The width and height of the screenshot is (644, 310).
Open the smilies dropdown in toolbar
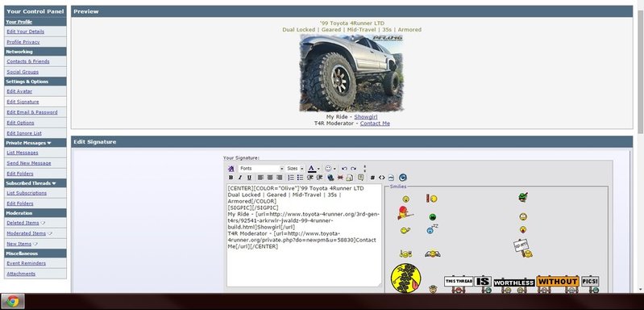(330, 169)
